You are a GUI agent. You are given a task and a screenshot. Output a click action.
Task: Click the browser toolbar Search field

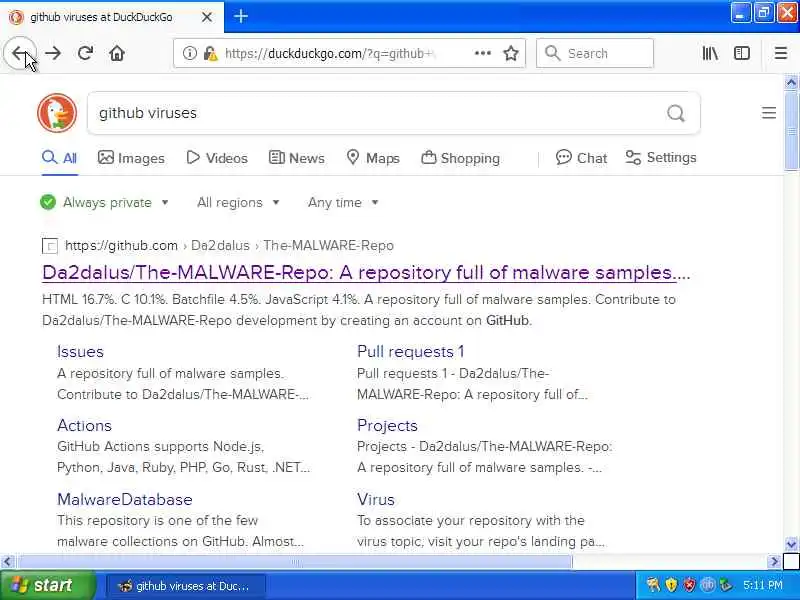click(x=595, y=53)
